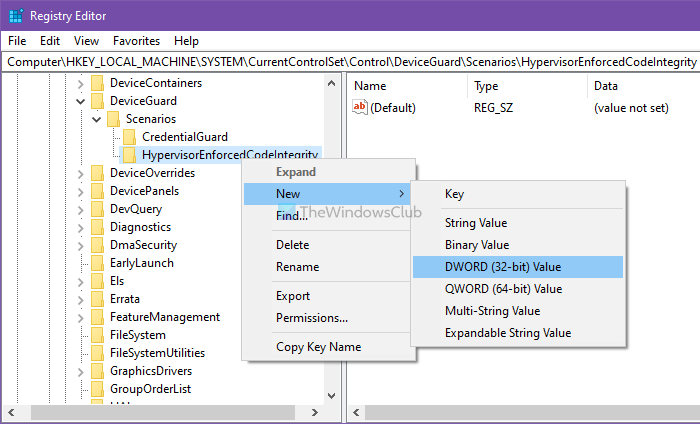The height and width of the screenshot is (424, 700).
Task: Click the HypervisorEnforcedCodeIntegrity folder icon
Action: [129, 154]
